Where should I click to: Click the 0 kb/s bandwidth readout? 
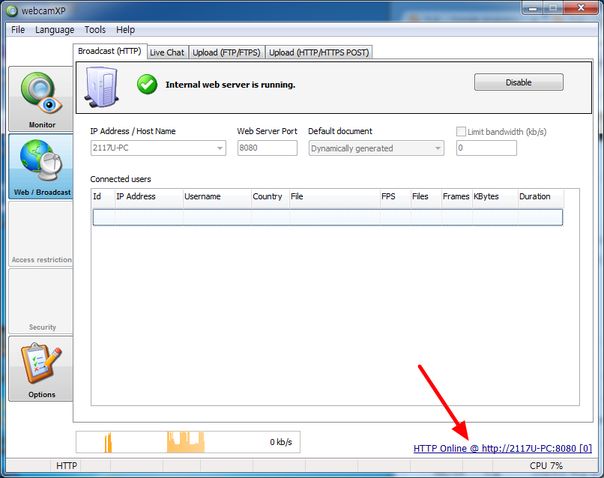click(281, 442)
